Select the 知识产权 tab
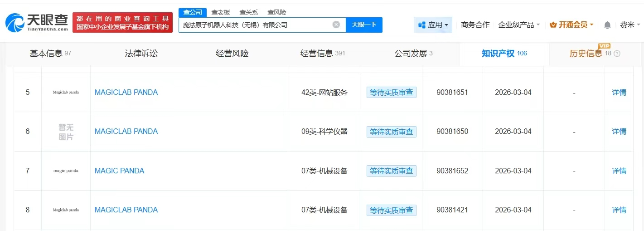The height and width of the screenshot is (231, 644). pyautogui.click(x=504, y=54)
